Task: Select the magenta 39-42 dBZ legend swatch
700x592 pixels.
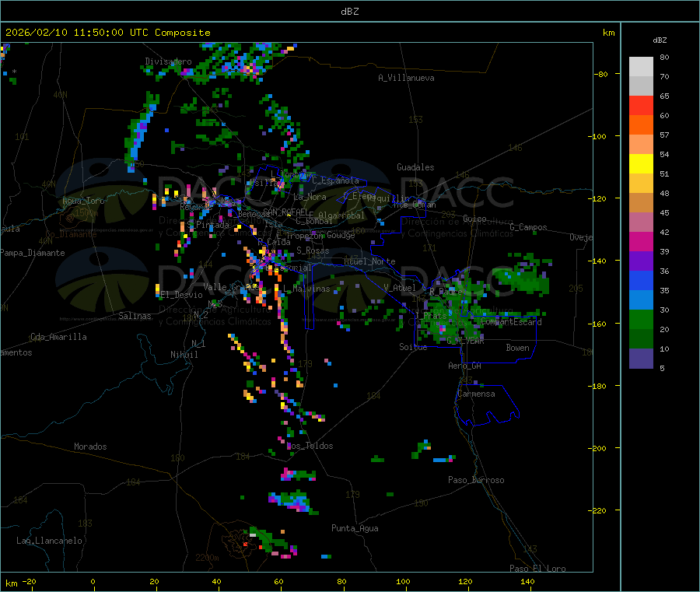Action: pyautogui.click(x=641, y=241)
